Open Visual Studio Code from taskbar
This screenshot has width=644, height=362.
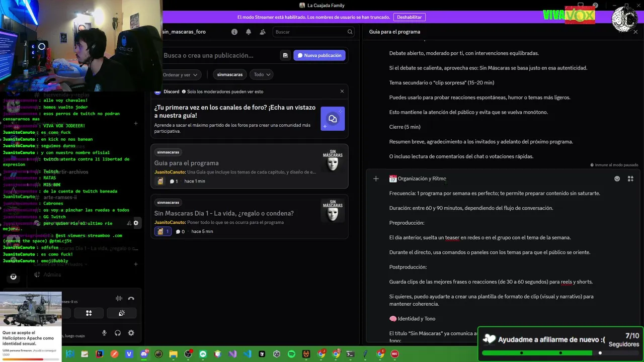pos(247,354)
